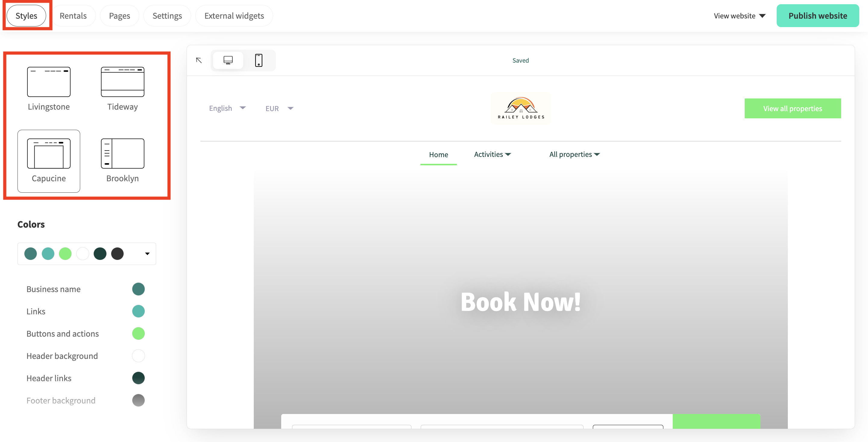This screenshot has height=442, width=868.
Task: Click the View all properties button
Action: click(x=793, y=108)
